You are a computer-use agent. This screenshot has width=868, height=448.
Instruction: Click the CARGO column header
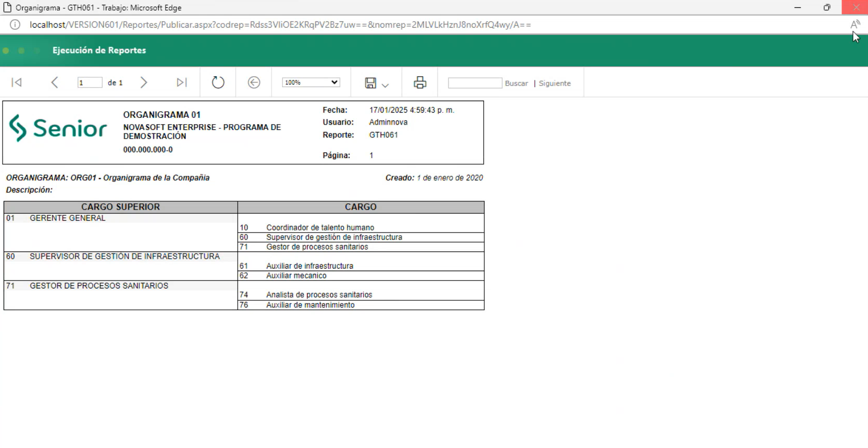361,207
